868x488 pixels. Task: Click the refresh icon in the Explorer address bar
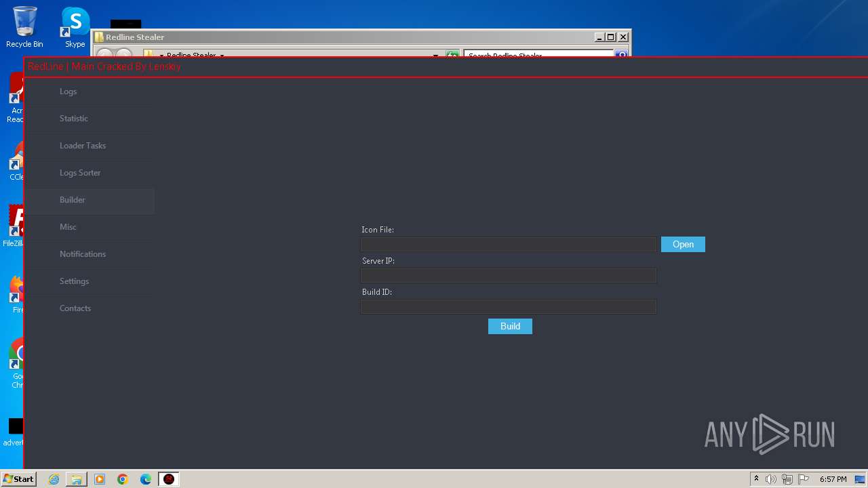click(452, 54)
